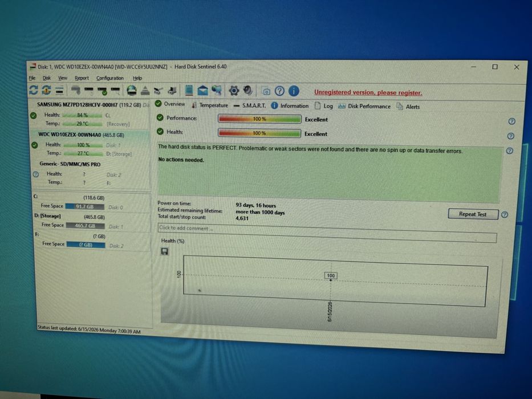Image resolution: width=532 pixels, height=399 pixels.
Task: Click the '100' data point marker on graph
Action: click(331, 275)
